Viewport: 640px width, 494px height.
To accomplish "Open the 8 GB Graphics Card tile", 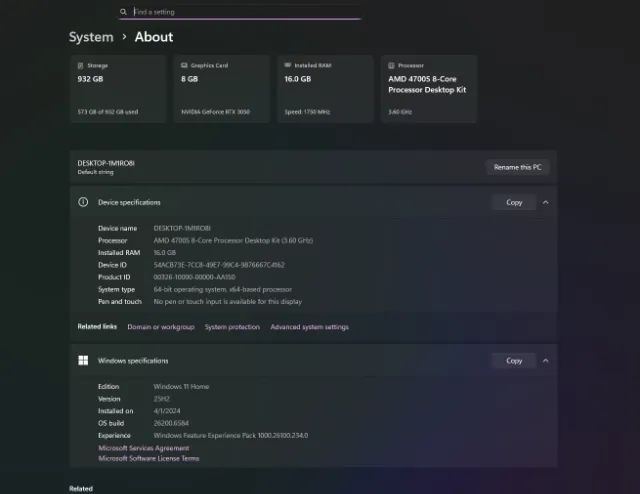I will pos(222,89).
